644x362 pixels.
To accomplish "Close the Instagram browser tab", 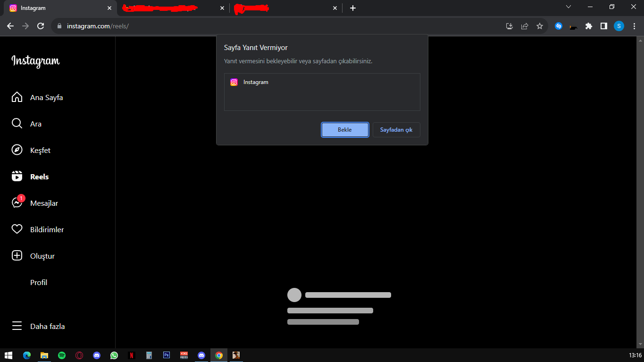I will pyautogui.click(x=109, y=8).
